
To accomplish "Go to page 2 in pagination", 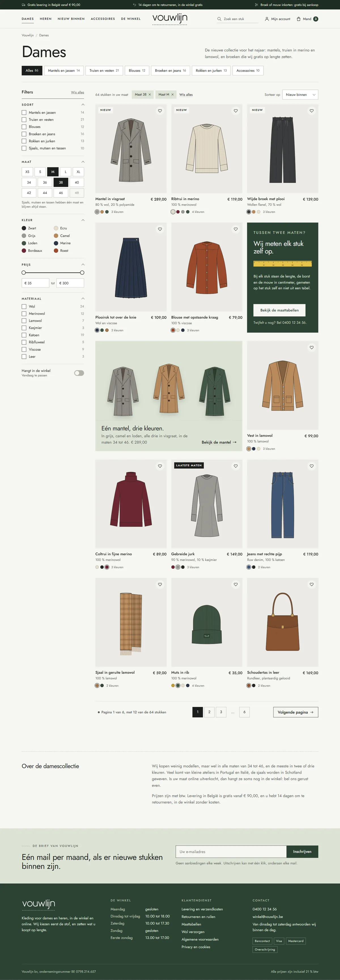I will point(209,712).
